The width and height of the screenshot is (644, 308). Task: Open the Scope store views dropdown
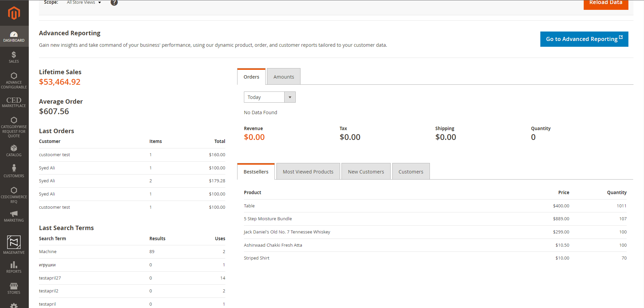(83, 2)
